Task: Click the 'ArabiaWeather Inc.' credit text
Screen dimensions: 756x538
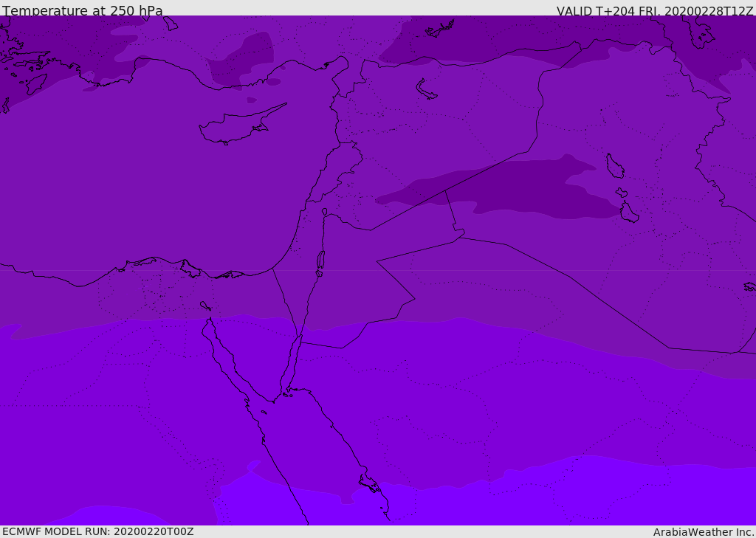Action: pyautogui.click(x=703, y=532)
